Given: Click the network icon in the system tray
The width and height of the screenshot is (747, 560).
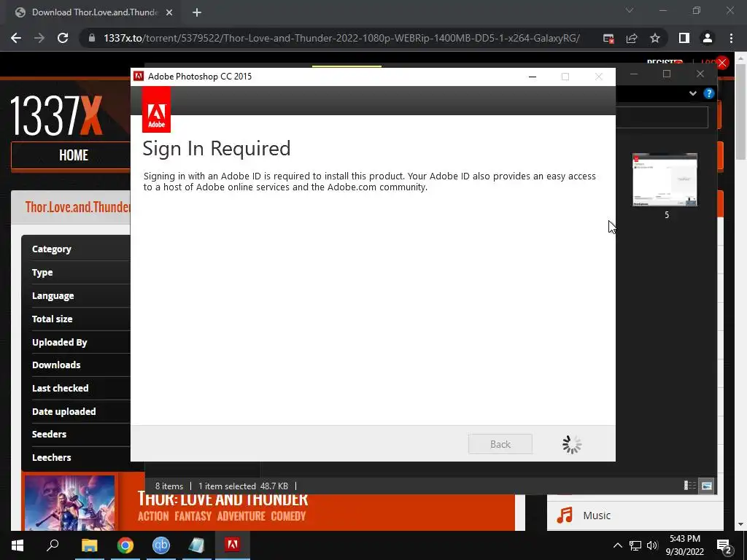Looking at the screenshot, I should [635, 545].
